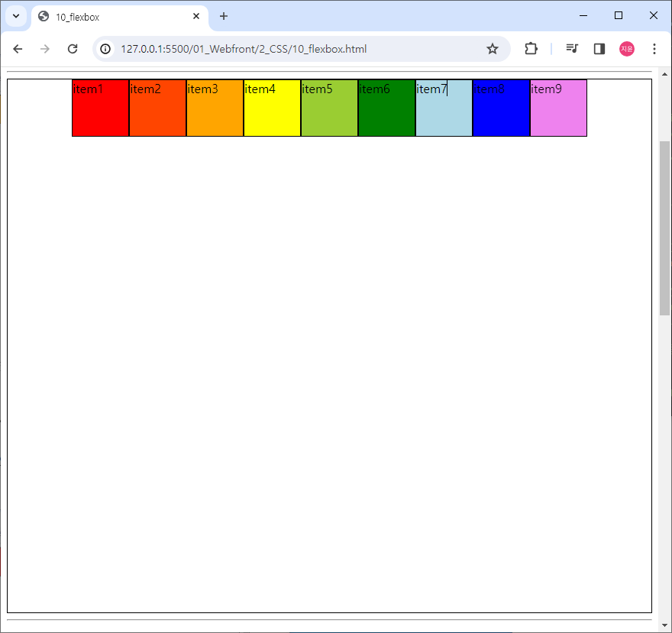
Task: Close the Chrome window
Action: click(x=654, y=16)
